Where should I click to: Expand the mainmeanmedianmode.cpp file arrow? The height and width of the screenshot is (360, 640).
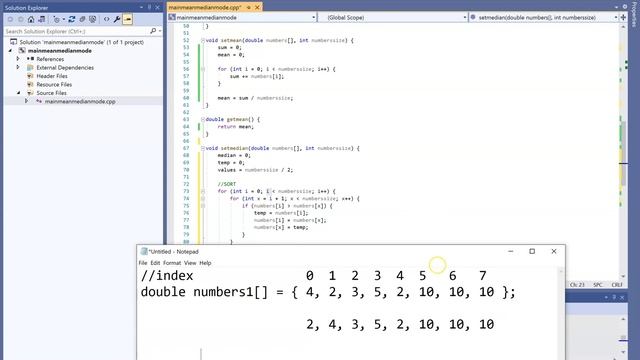click(x=27, y=101)
